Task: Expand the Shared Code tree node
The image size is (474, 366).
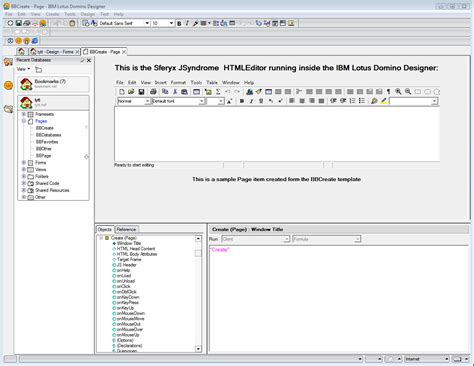Action: (x=24, y=183)
